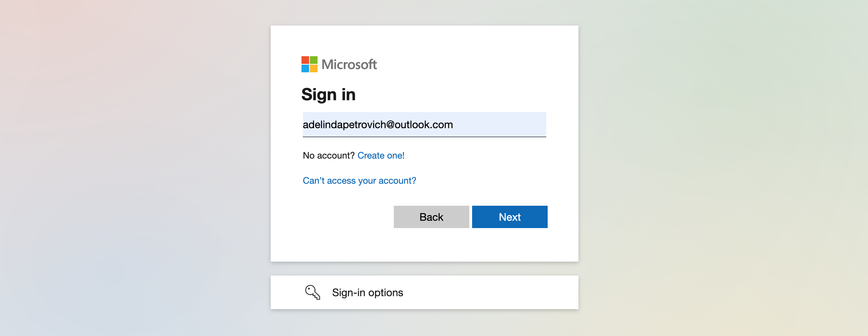This screenshot has height=336, width=868.
Task: Click the Microsoft wordmark text
Action: 349,65
